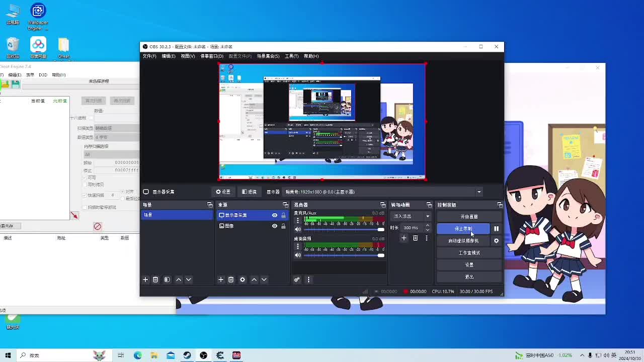Image resolution: width=644 pixels, height=362 pixels.
Task: Pause the recording
Action: (x=496, y=229)
